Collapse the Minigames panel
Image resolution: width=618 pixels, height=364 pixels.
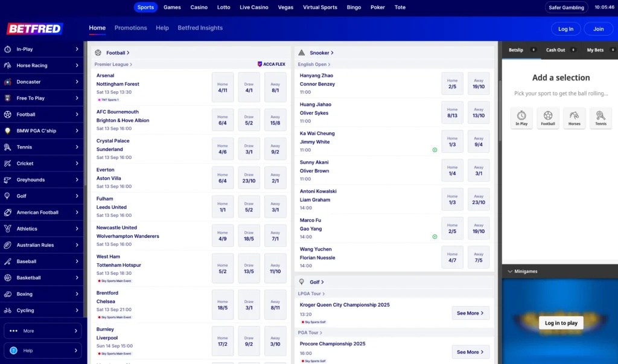click(x=510, y=272)
